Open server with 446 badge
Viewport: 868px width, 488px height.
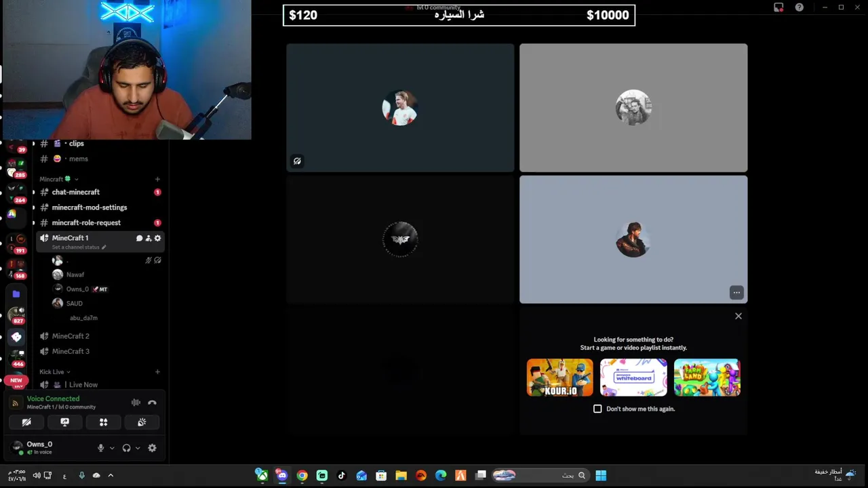point(16,358)
